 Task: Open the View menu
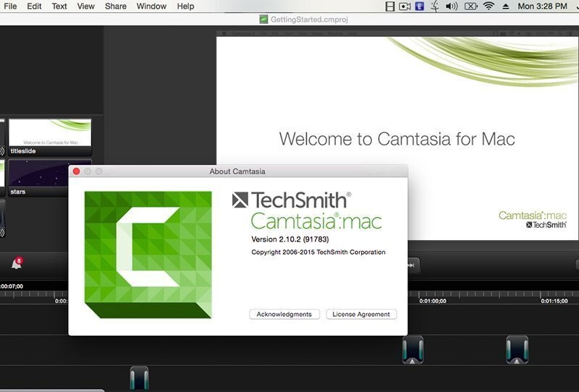click(85, 7)
